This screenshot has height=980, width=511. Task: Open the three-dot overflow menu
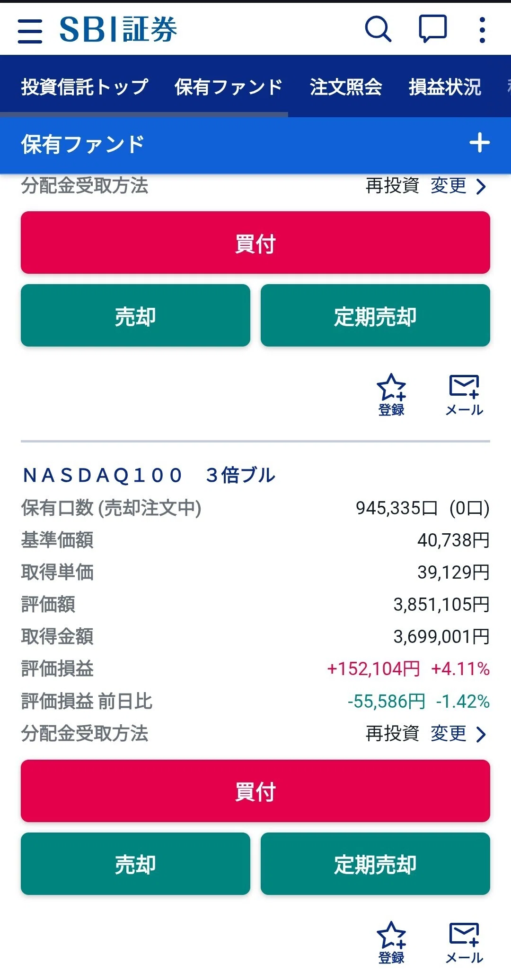482,30
